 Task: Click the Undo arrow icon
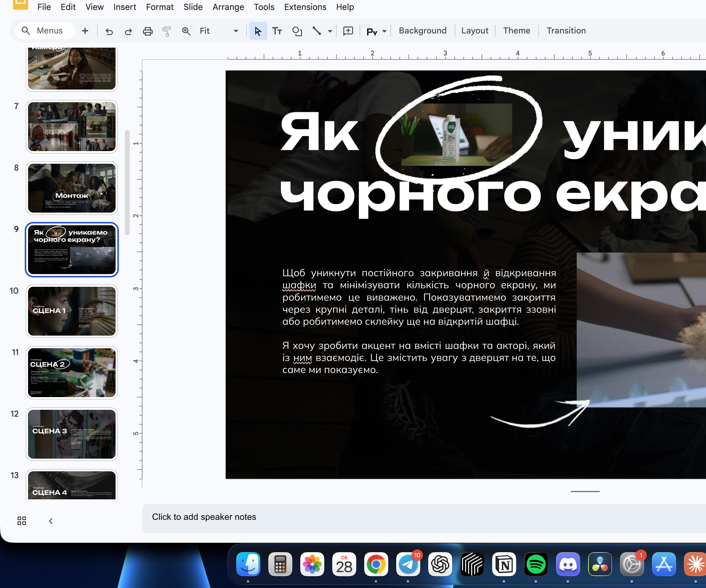(x=109, y=31)
